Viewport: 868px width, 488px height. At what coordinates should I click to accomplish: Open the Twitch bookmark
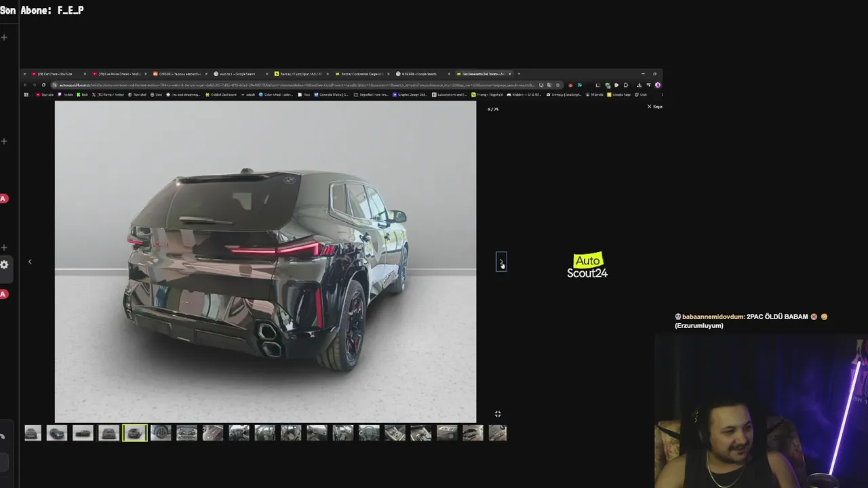(65, 94)
